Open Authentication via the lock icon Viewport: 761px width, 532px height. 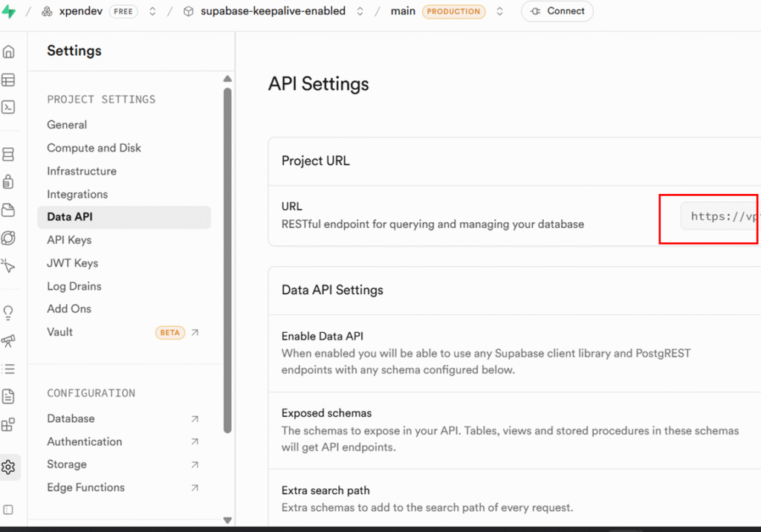8,182
